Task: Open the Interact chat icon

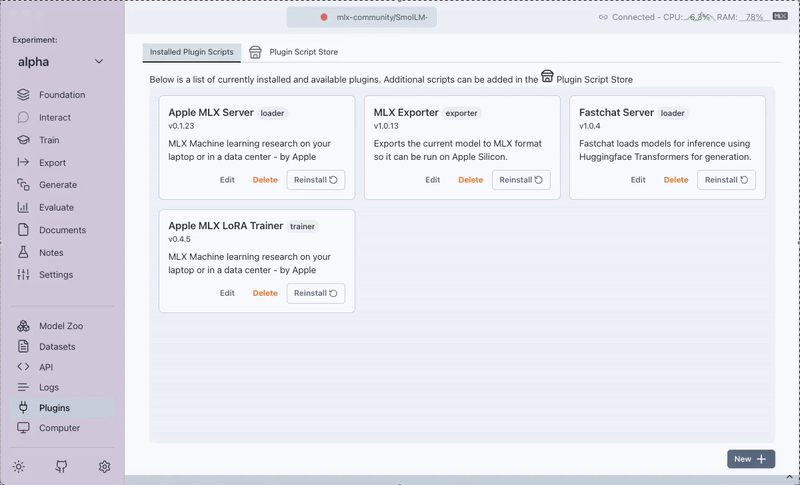Action: click(23, 117)
